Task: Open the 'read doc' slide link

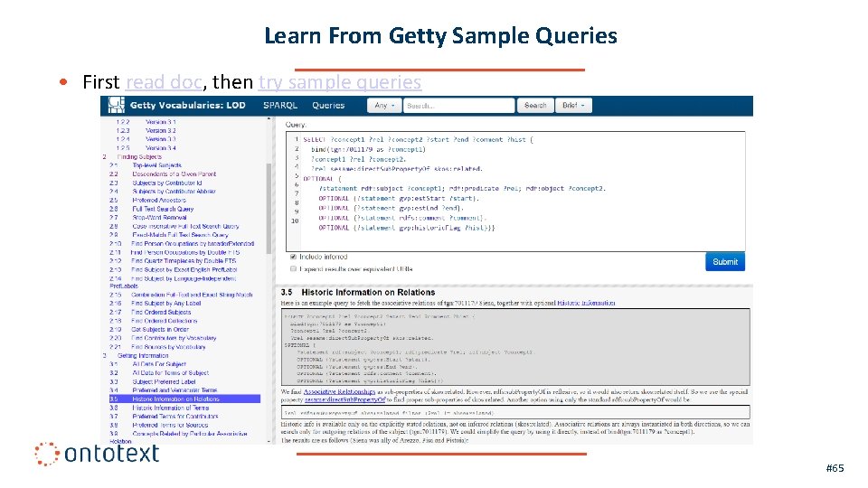Action: click(164, 82)
